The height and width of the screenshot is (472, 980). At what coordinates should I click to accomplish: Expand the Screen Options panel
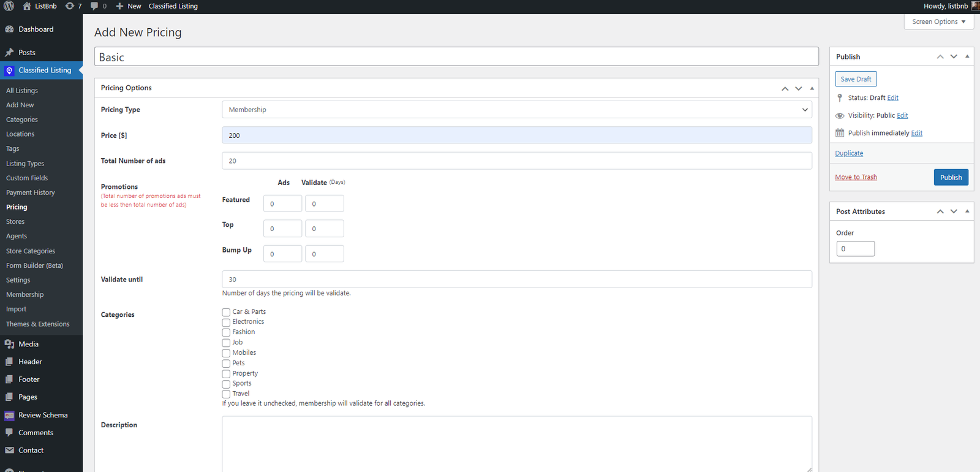point(938,21)
